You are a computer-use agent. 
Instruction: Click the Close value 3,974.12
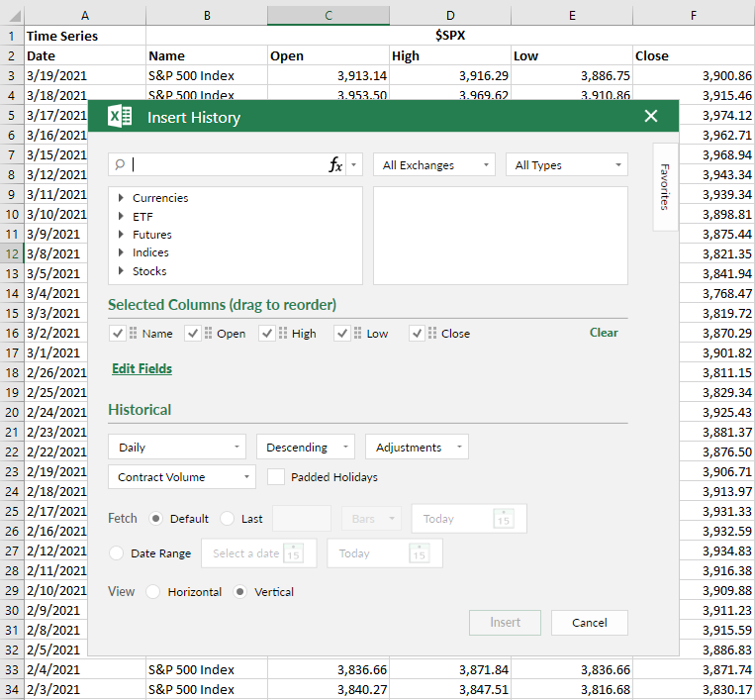coord(717,115)
